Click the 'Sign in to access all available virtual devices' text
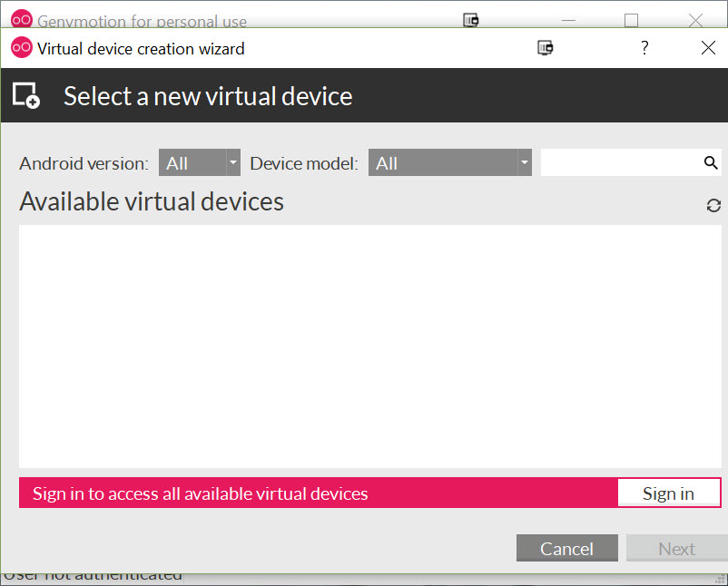 pyautogui.click(x=200, y=493)
